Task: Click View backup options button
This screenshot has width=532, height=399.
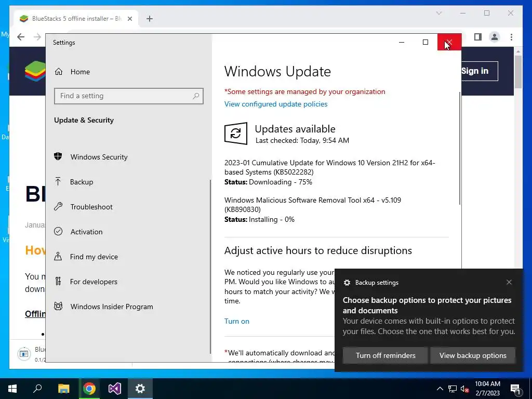Action: point(473,355)
